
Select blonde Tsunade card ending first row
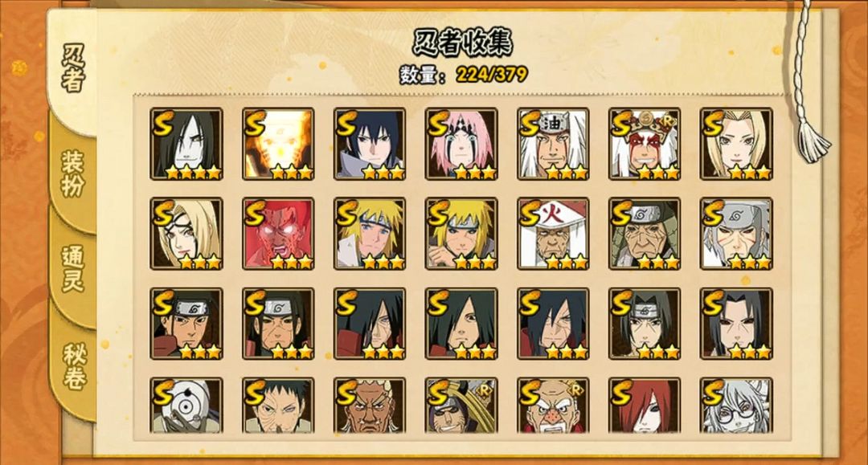736,144
